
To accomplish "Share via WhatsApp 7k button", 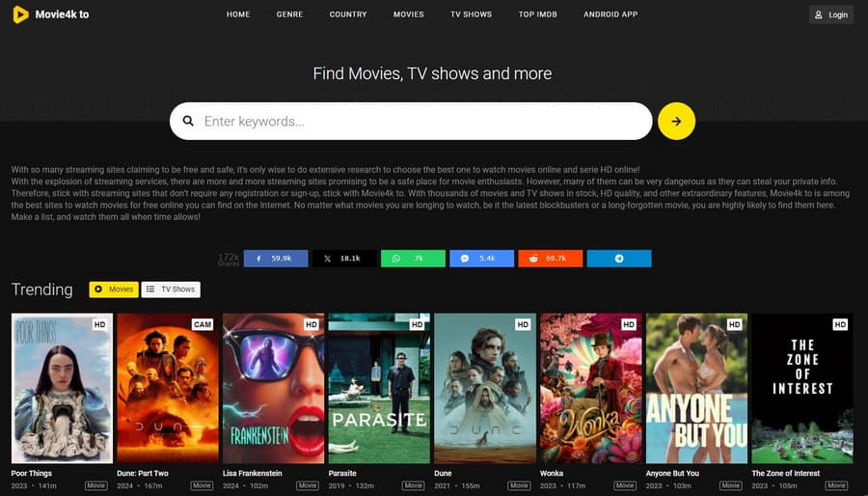I will click(413, 259).
